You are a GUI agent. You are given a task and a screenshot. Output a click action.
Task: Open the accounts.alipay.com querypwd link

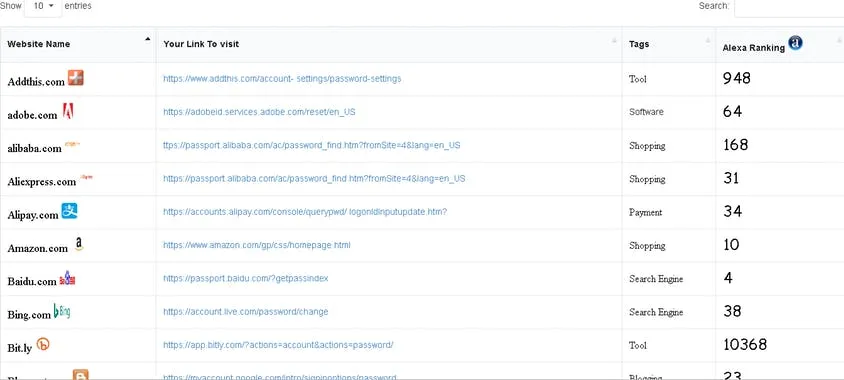305,212
